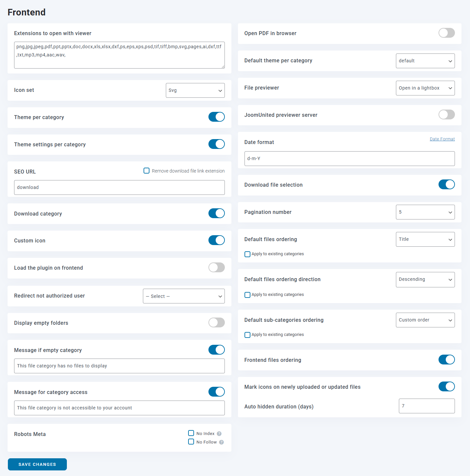Click inside the SEO URL input field
This screenshot has width=470, height=476.
[x=119, y=187]
